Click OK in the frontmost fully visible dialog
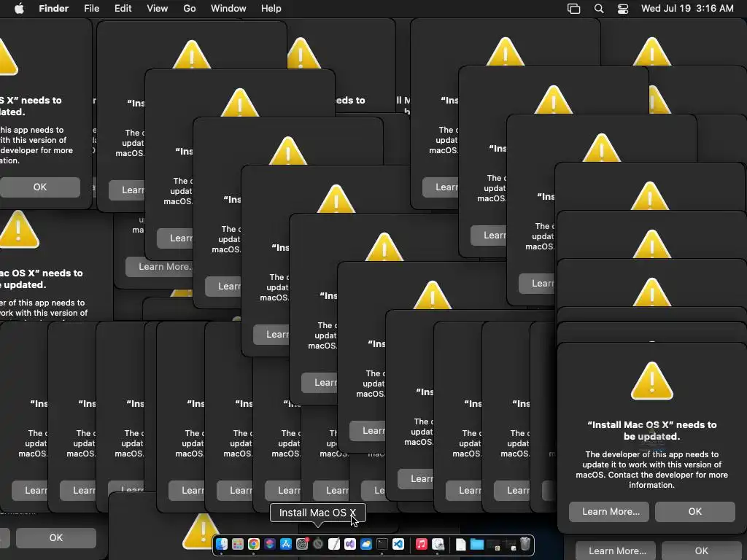The image size is (747, 560). click(x=694, y=511)
